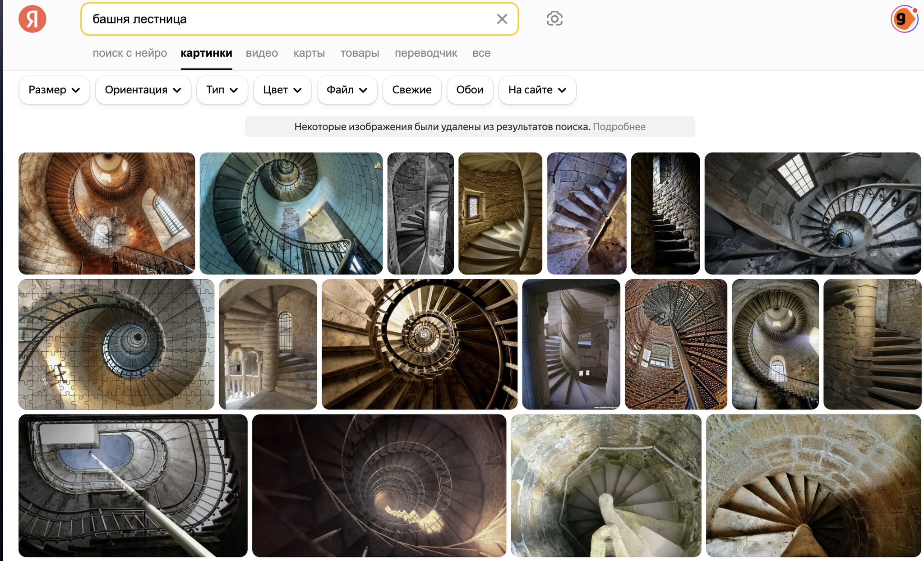Screen dimensions: 924x561
Task: Clear search query with X icon
Action: coord(502,19)
